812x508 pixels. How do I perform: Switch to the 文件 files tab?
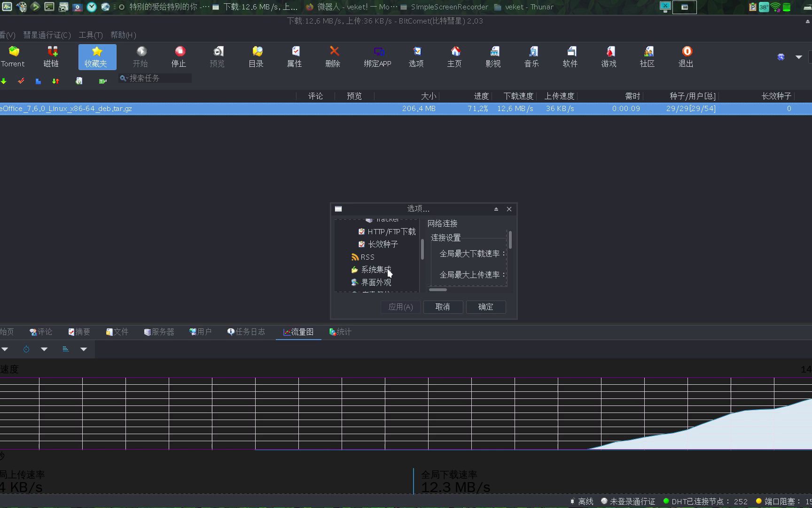coord(117,332)
